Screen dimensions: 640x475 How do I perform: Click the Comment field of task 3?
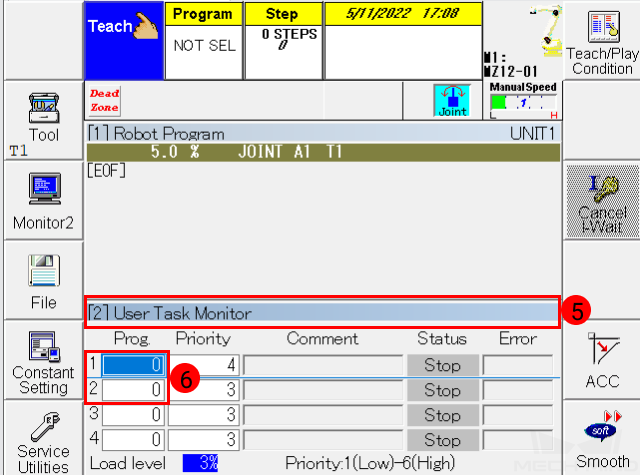[x=323, y=415]
